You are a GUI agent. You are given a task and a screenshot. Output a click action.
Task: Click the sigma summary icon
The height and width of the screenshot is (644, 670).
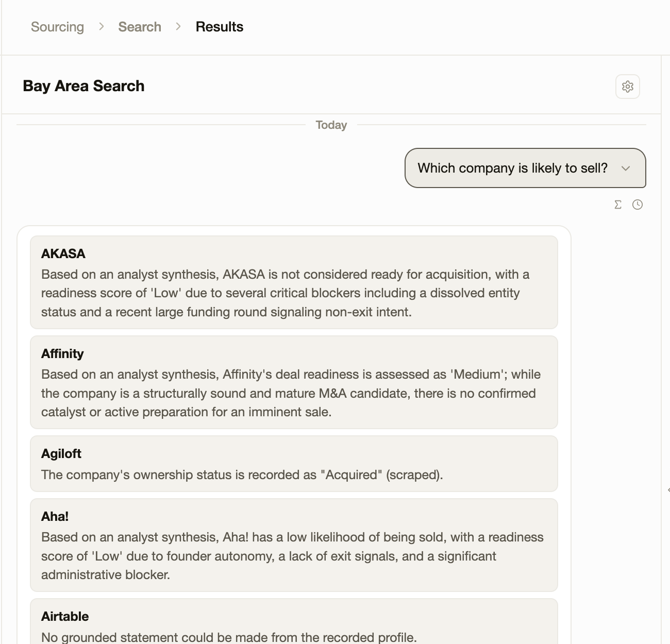tap(618, 205)
